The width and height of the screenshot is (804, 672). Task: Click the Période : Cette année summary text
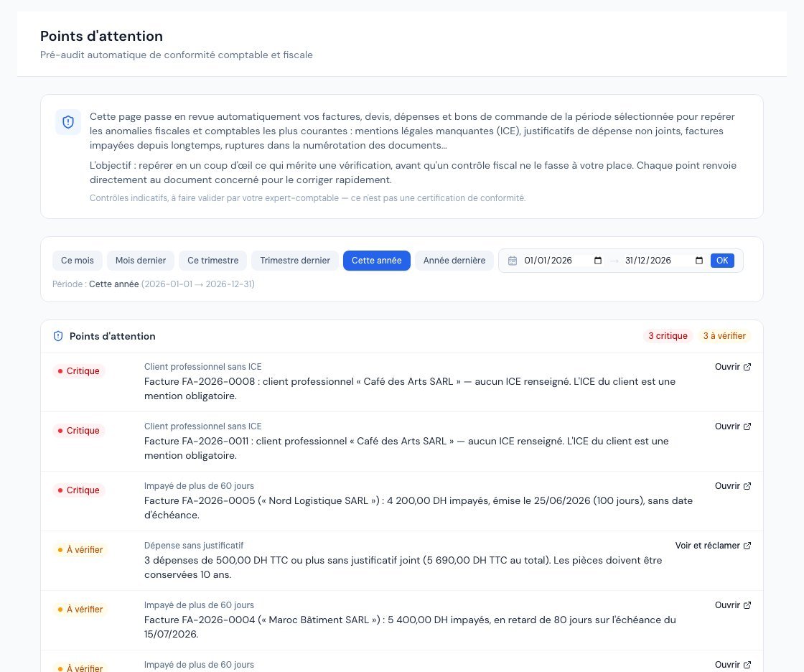tap(154, 284)
